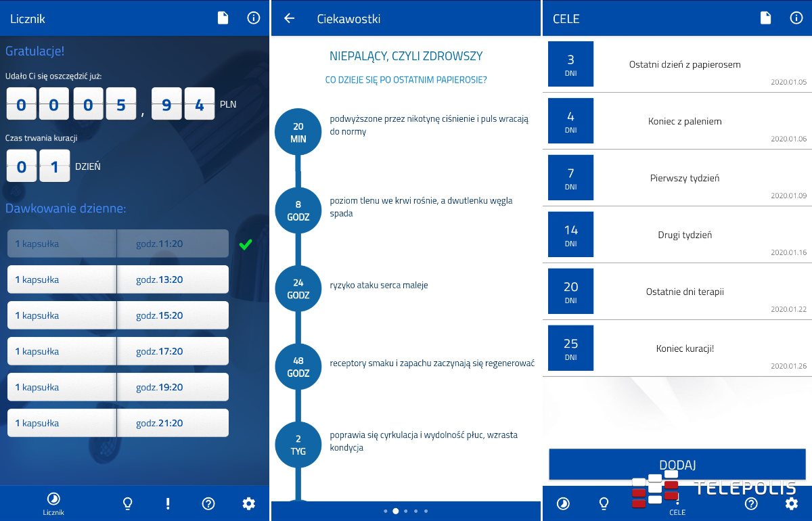Open the "Pierwszy tydzień" 7 days goal
Image resolution: width=812 pixels, height=521 pixels.
pos(677,179)
